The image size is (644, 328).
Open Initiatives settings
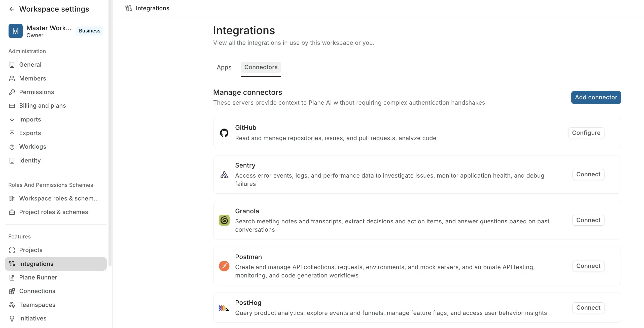click(56, 318)
